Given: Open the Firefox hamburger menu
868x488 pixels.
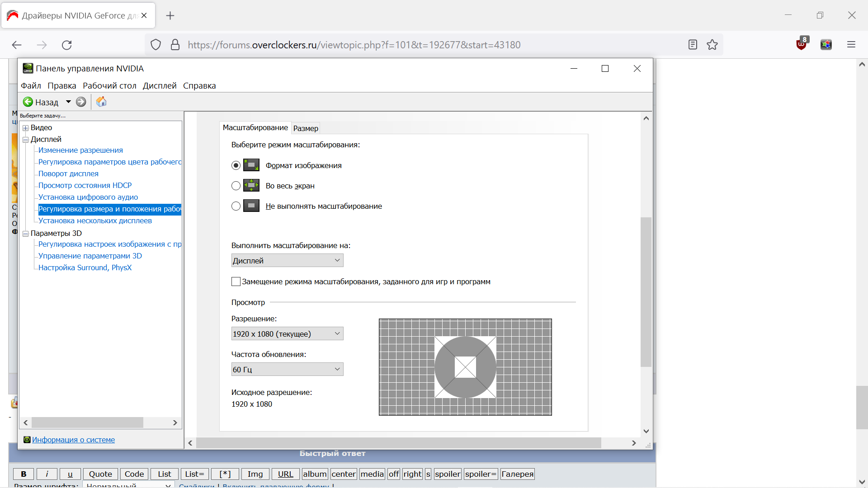Looking at the screenshot, I should (x=851, y=45).
